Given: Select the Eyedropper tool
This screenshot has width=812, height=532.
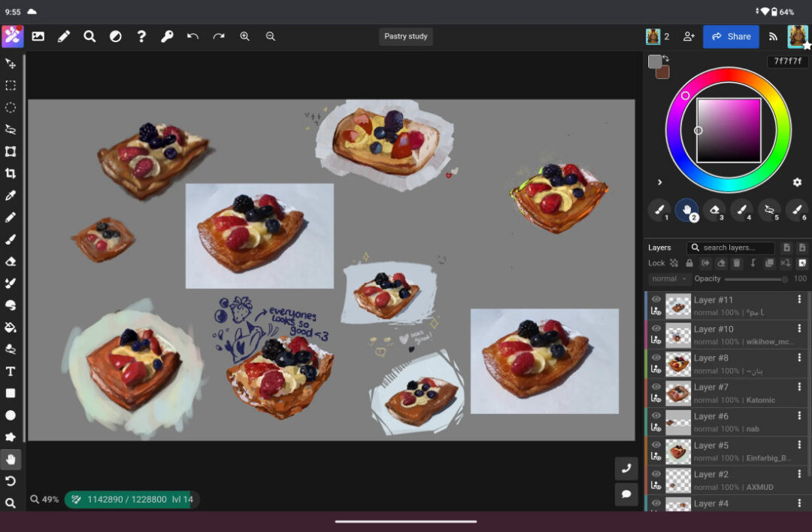Looking at the screenshot, I should 11,196.
